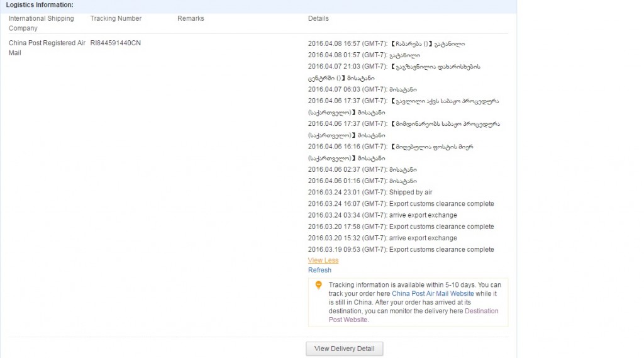644x358 pixels.
Task: Click the Remarks column header
Action: coord(191,19)
